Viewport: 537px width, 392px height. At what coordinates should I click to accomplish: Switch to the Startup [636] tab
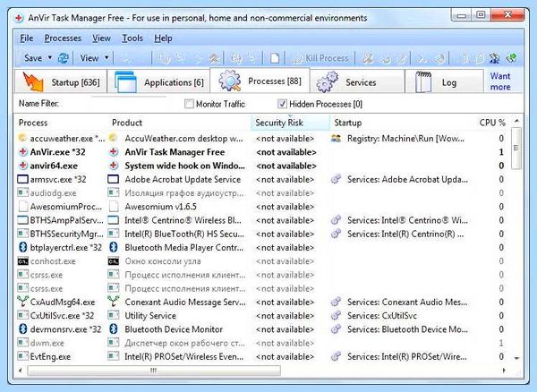[61, 81]
